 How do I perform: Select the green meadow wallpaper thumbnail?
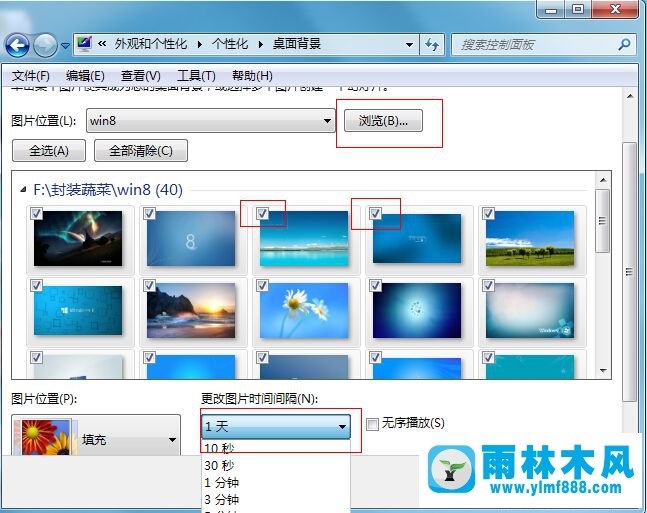(530, 238)
